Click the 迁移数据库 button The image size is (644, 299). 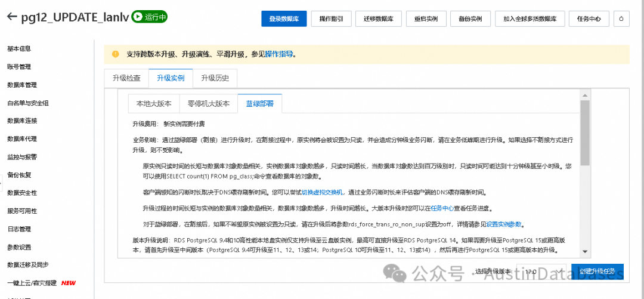pos(378,19)
